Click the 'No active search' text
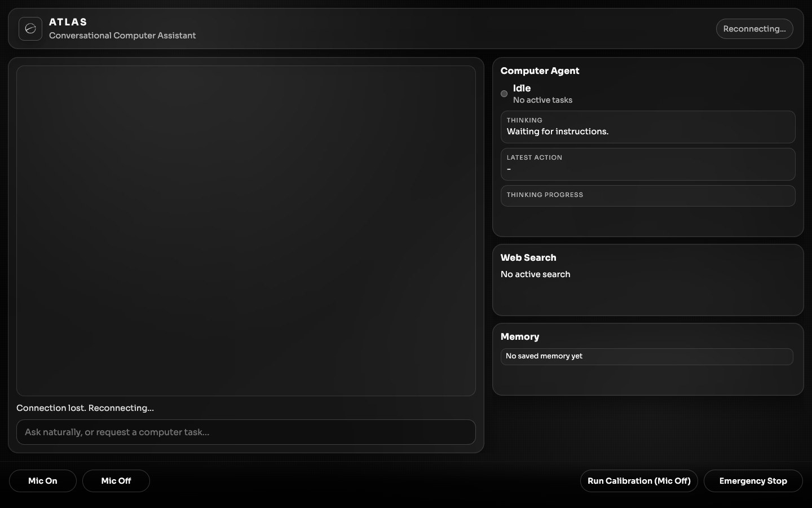 (536, 274)
